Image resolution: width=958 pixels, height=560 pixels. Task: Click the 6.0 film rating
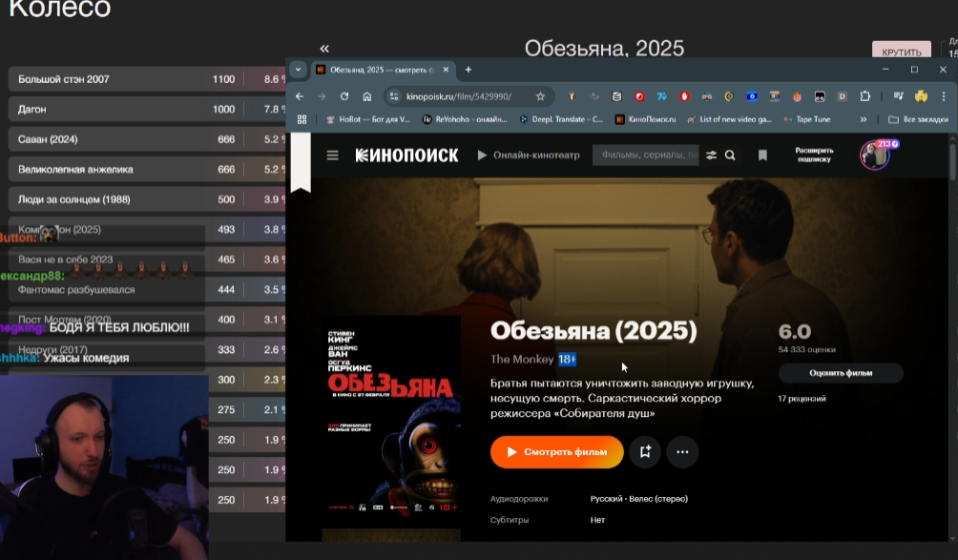click(794, 332)
